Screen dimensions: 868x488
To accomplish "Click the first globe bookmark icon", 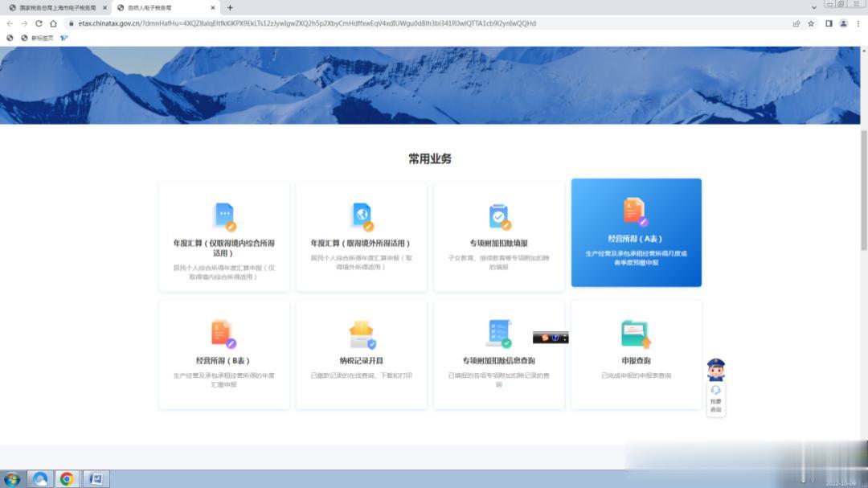I will pos(10,38).
